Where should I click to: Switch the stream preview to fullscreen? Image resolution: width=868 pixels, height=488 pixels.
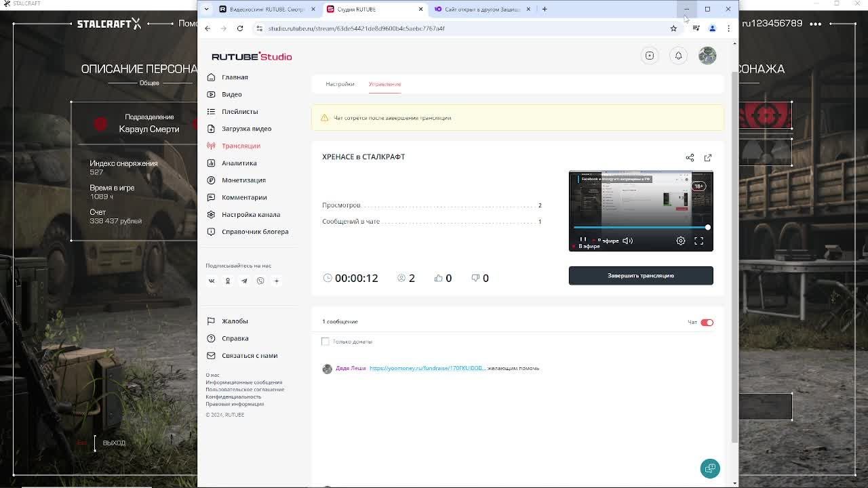click(x=699, y=241)
